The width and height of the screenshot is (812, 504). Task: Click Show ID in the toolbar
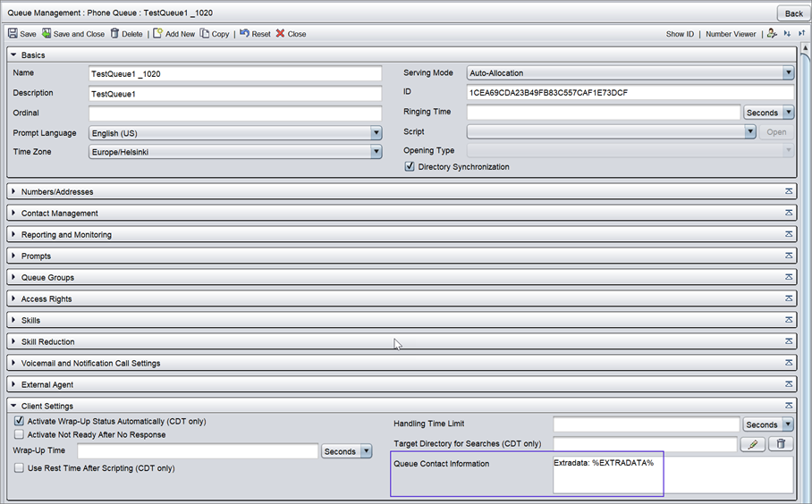click(x=680, y=34)
